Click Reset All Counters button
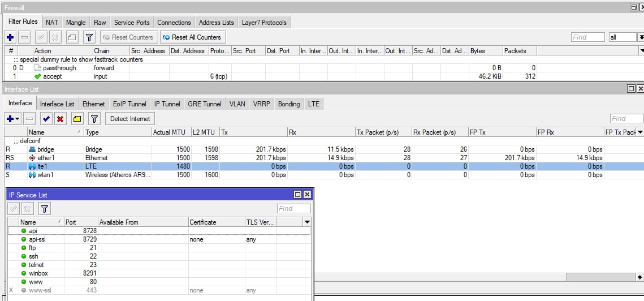 click(193, 37)
